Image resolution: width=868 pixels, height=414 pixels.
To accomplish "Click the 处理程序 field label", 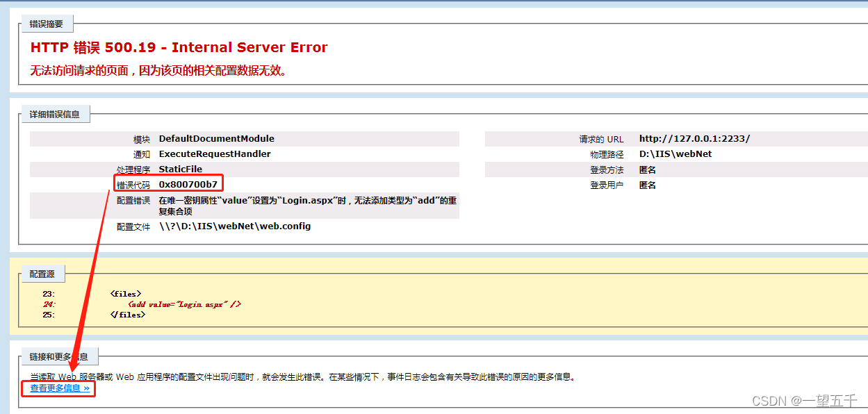I will (x=133, y=169).
